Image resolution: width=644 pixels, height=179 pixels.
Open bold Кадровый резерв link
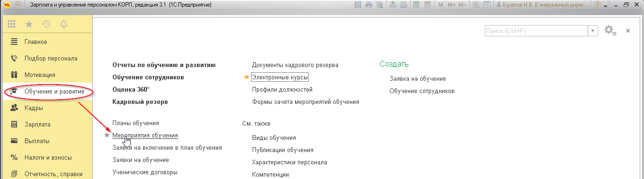click(140, 102)
